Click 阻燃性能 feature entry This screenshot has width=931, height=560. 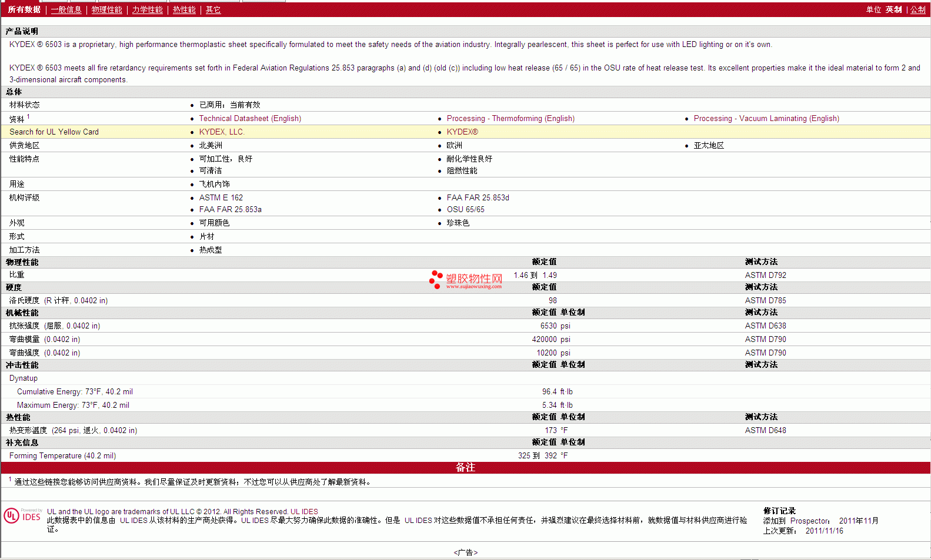pos(462,171)
